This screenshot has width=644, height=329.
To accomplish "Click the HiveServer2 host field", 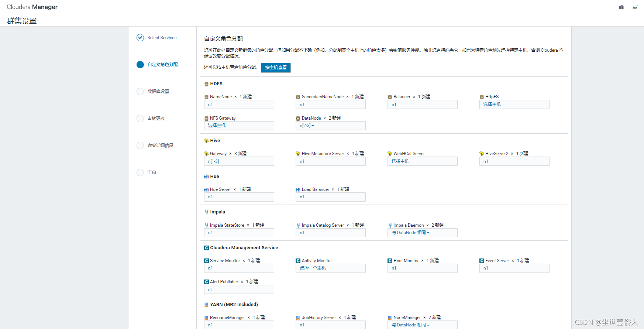I will (x=514, y=161).
